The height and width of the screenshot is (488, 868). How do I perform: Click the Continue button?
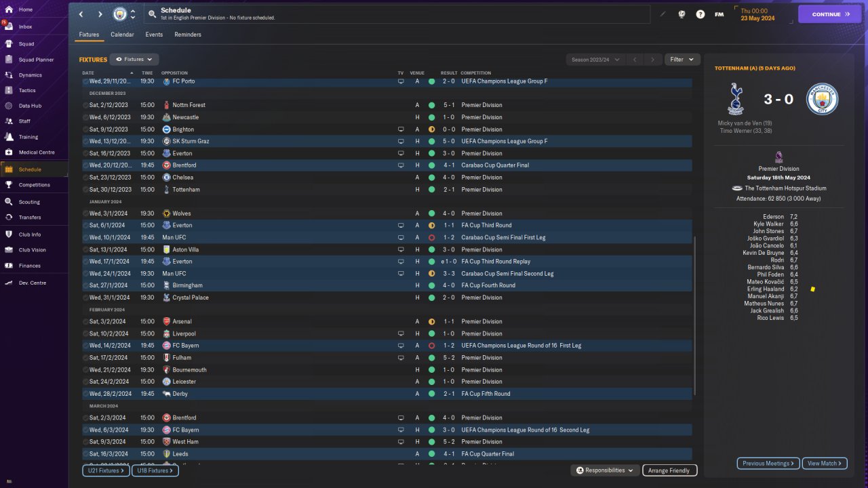[831, 14]
